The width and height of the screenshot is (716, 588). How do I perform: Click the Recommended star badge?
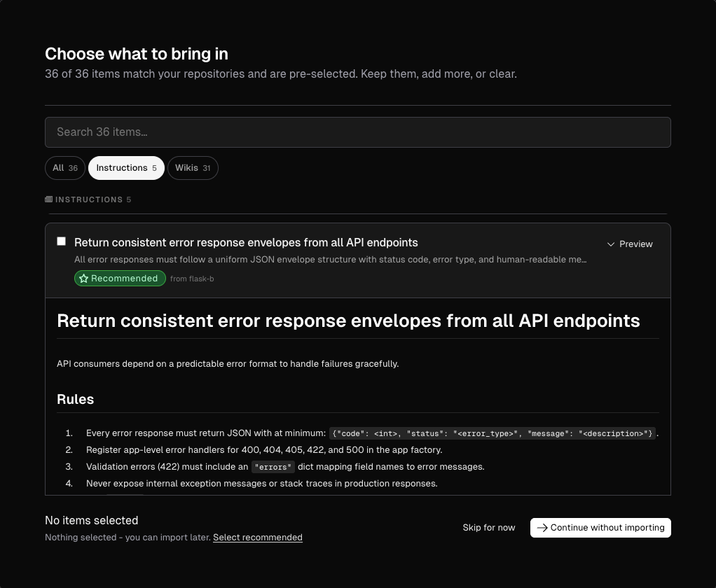pyautogui.click(x=120, y=279)
